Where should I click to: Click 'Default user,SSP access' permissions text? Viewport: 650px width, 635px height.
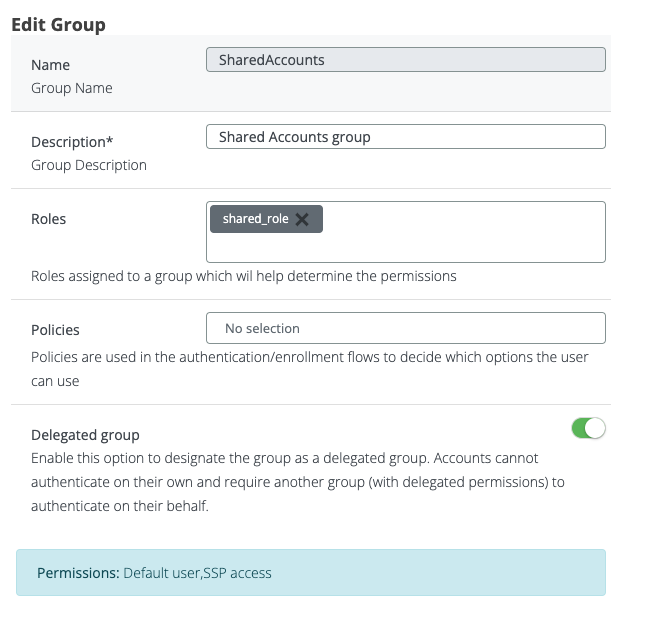(197, 573)
